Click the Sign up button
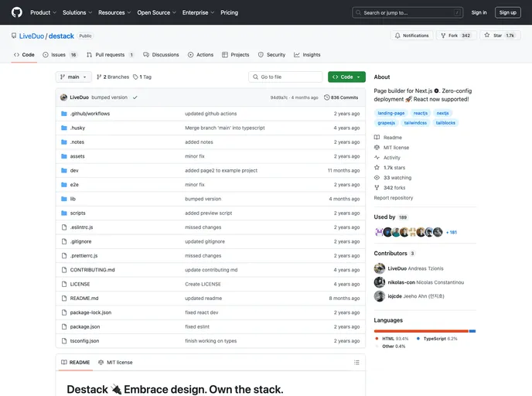 [x=507, y=12]
